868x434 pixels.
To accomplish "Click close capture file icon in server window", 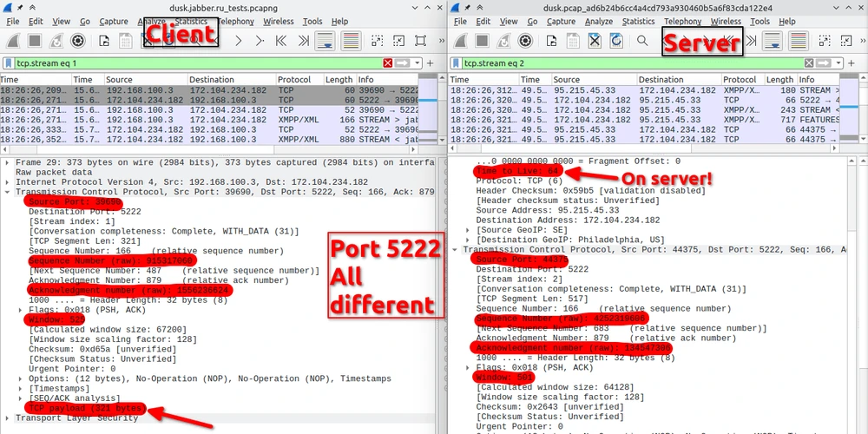I will coord(595,41).
